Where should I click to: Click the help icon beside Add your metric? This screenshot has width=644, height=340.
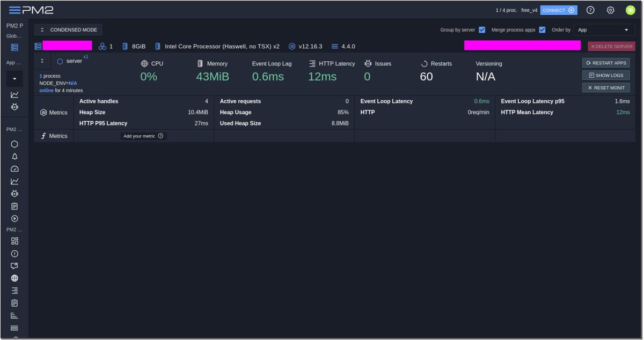coord(160,136)
